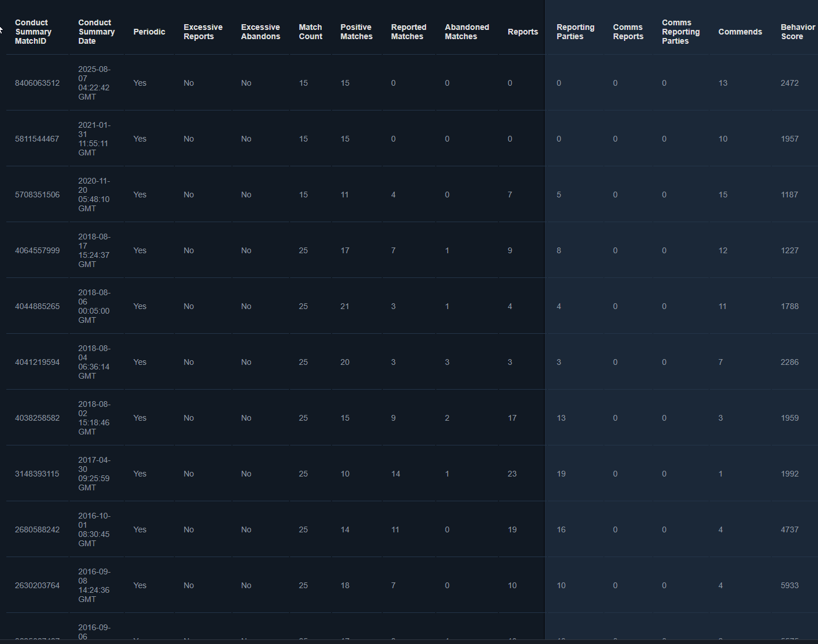This screenshot has width=818, height=644.
Task: Select behavior score 1957
Action: pyautogui.click(x=790, y=139)
